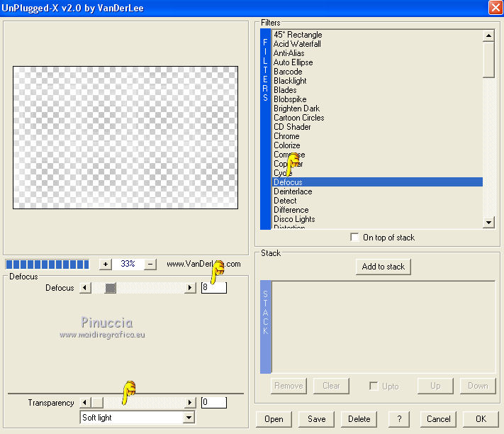Viewport: 504px width, 434px height.
Task: Open the Soft light blend mode dropdown
Action: 189,418
